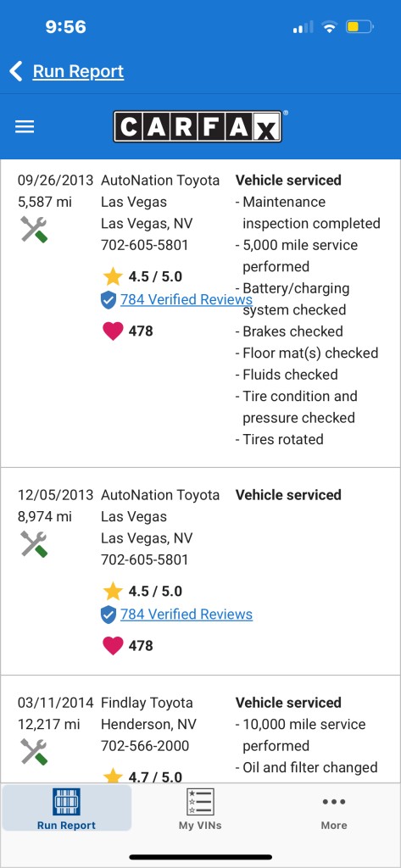Tap the back chevron beside Run Report
The height and width of the screenshot is (868, 401).
16,71
